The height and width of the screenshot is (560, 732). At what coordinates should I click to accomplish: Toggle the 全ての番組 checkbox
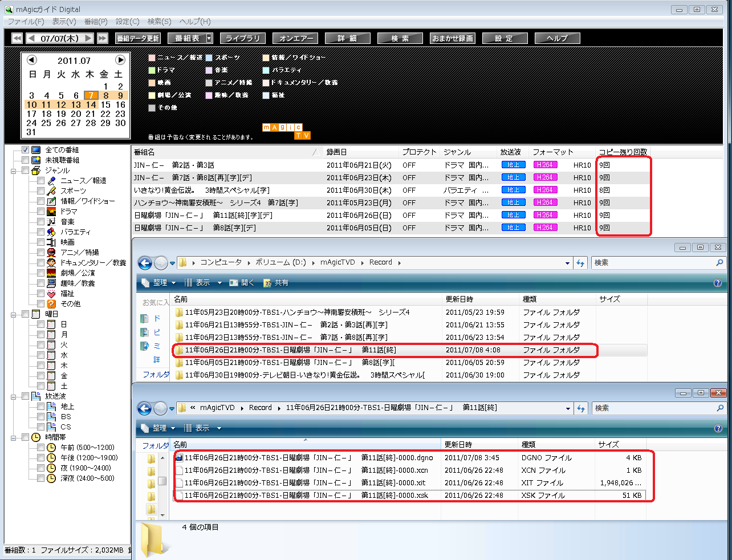point(25,150)
